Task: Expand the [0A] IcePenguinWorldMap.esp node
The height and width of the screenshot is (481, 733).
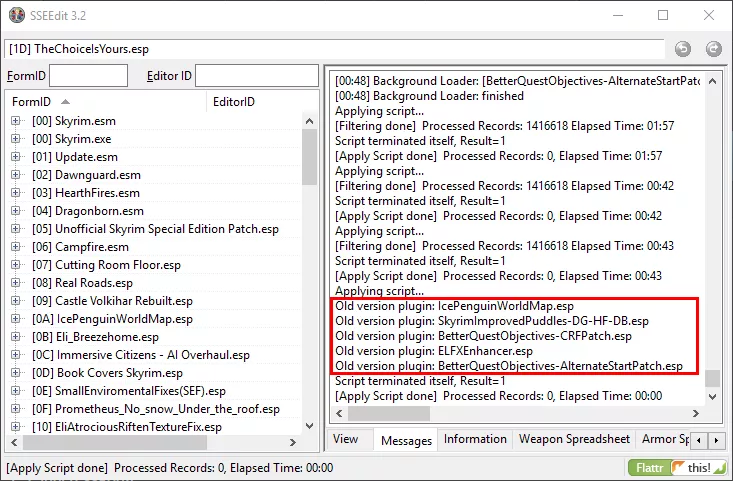Action: click(x=15, y=319)
